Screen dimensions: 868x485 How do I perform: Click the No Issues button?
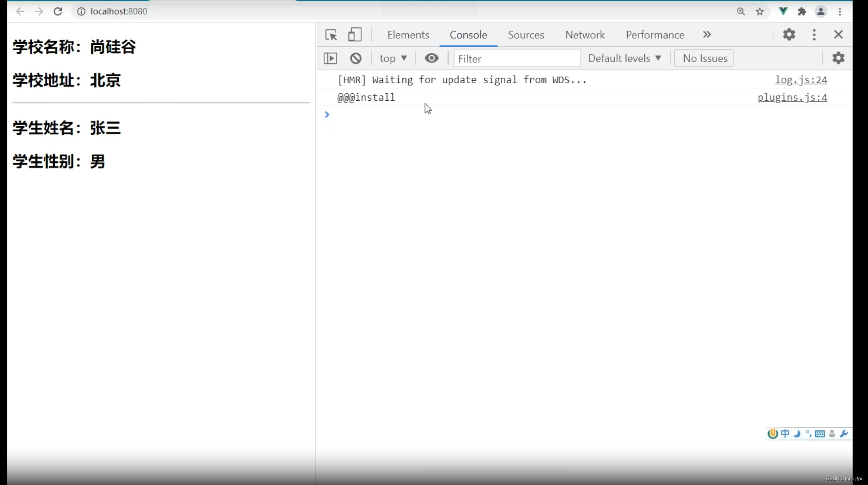(704, 58)
